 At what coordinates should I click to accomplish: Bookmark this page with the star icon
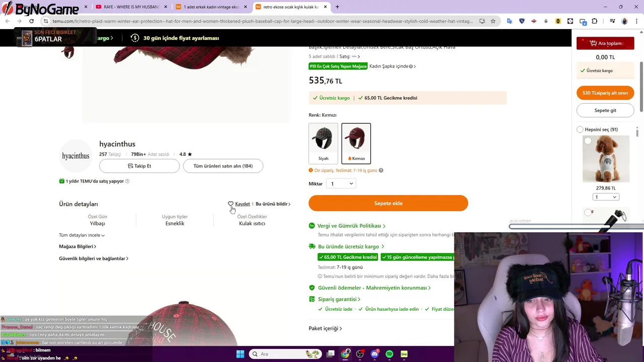tap(493, 21)
